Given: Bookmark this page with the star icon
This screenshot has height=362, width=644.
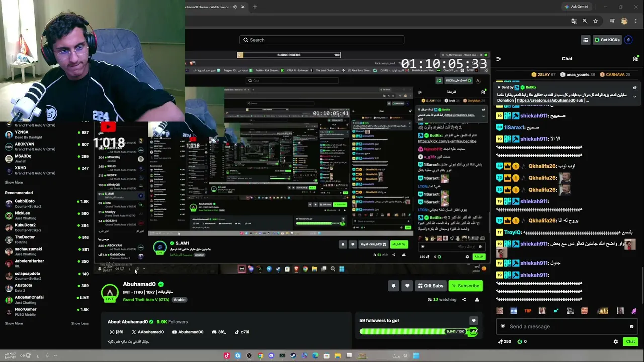Looking at the screenshot, I should pyautogui.click(x=596, y=21).
